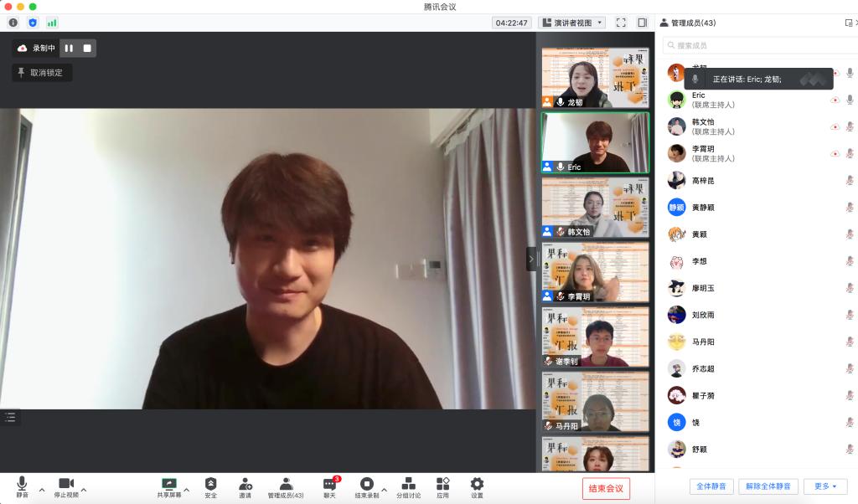Check the green network signal icon

[x=52, y=23]
